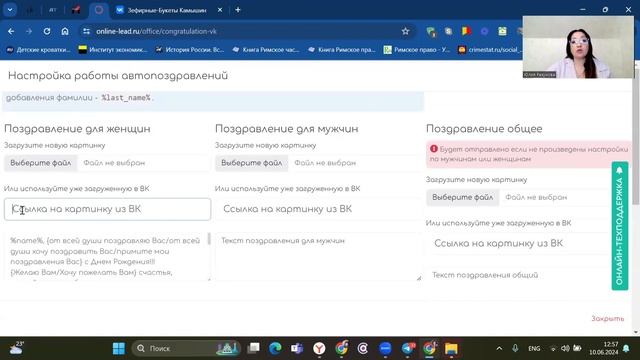Open the Telegram taskbar icon
The width and height of the screenshot is (640, 360).
coord(408,349)
